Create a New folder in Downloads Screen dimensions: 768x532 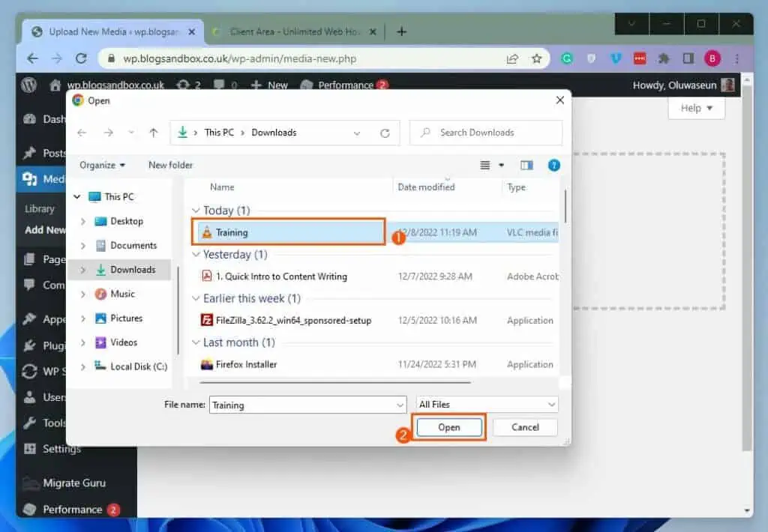[x=170, y=165]
